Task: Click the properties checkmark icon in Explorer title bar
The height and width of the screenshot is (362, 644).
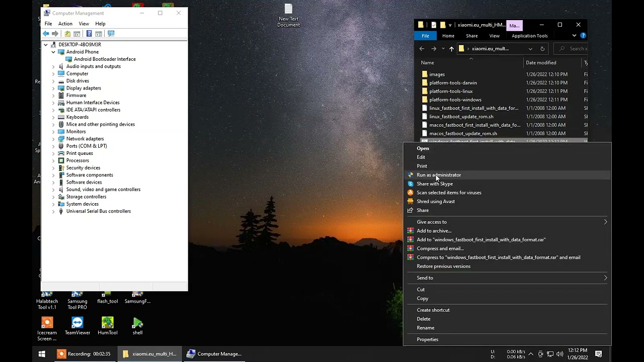Action: [433, 25]
